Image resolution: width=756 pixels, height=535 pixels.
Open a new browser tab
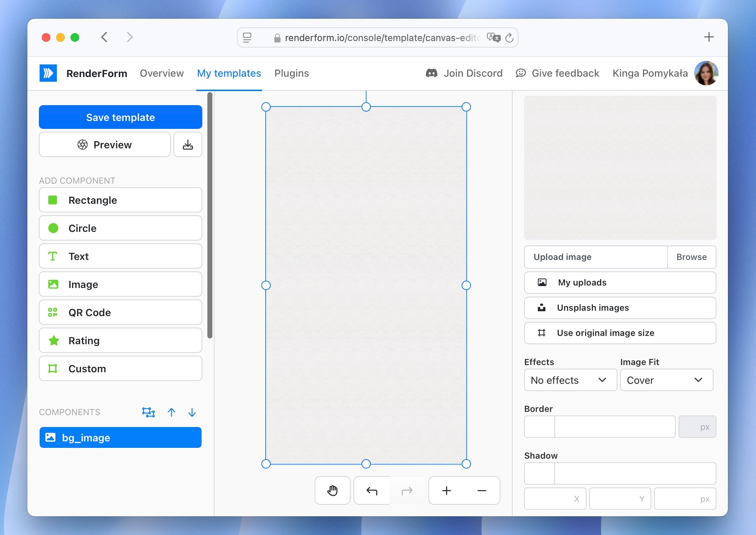click(708, 37)
